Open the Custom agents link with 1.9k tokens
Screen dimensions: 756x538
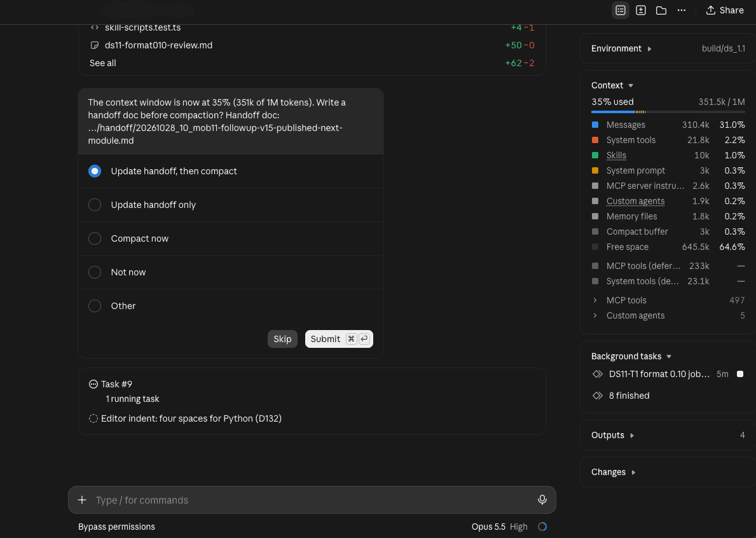635,201
